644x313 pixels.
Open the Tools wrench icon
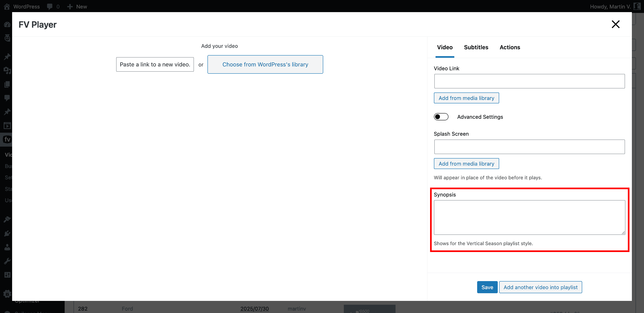[x=7, y=261]
